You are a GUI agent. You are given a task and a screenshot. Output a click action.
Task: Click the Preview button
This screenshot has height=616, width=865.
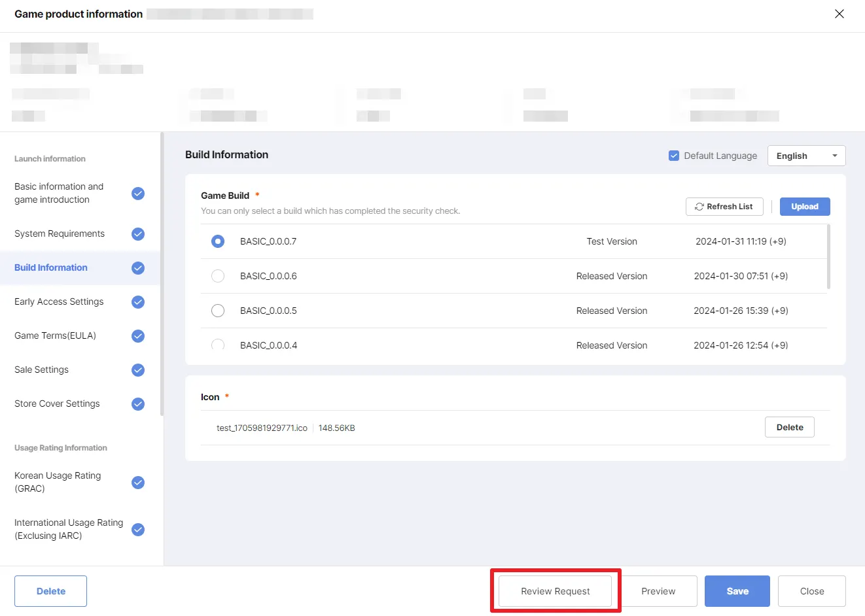click(658, 591)
